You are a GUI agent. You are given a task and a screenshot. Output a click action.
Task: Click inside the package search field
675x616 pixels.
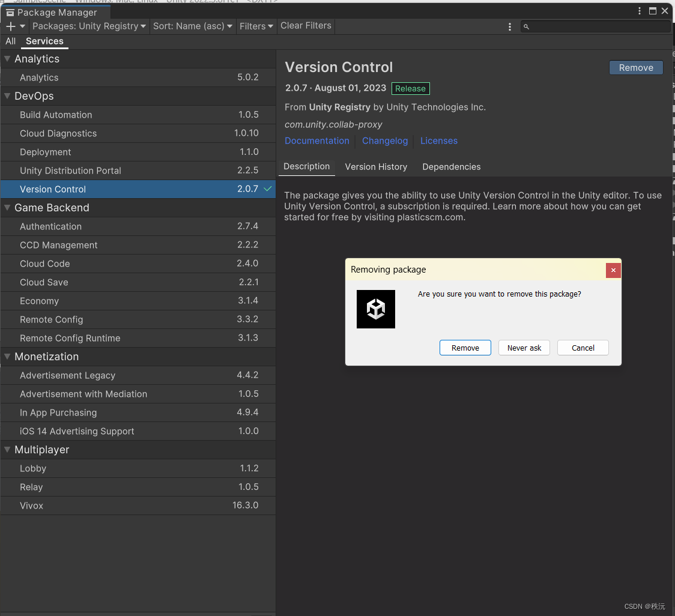595,26
